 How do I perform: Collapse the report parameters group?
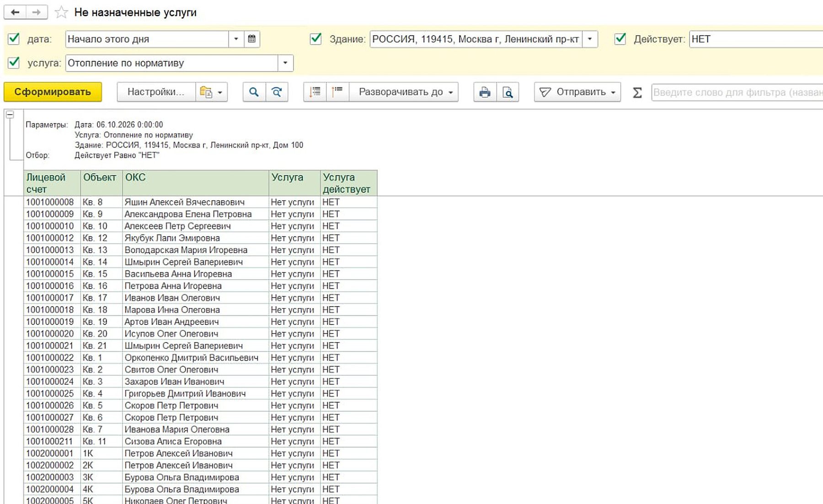(x=10, y=115)
